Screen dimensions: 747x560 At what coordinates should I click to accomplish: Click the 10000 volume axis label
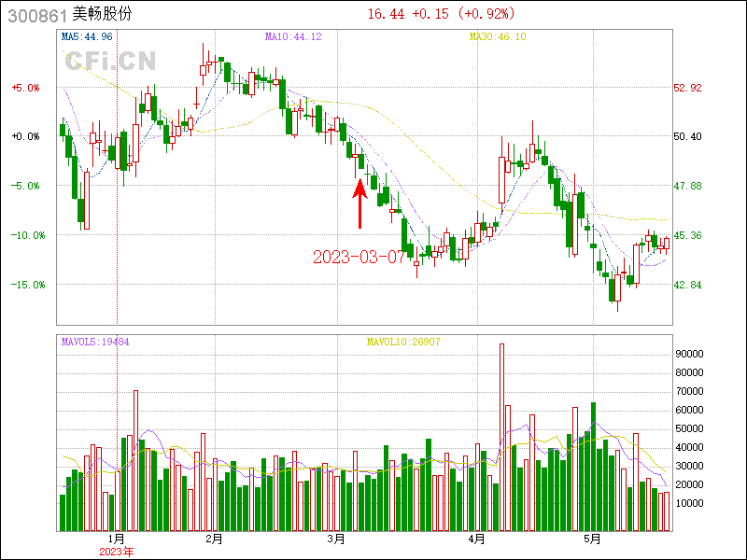(690, 503)
